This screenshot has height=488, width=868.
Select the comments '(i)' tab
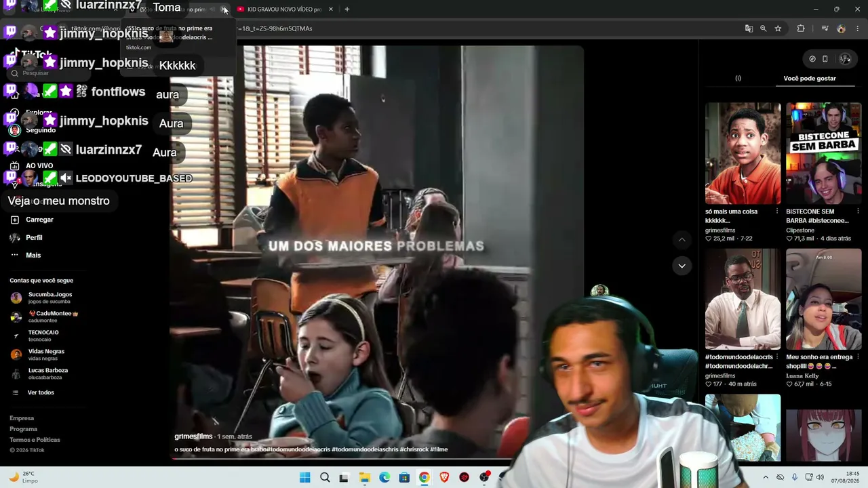(738, 79)
